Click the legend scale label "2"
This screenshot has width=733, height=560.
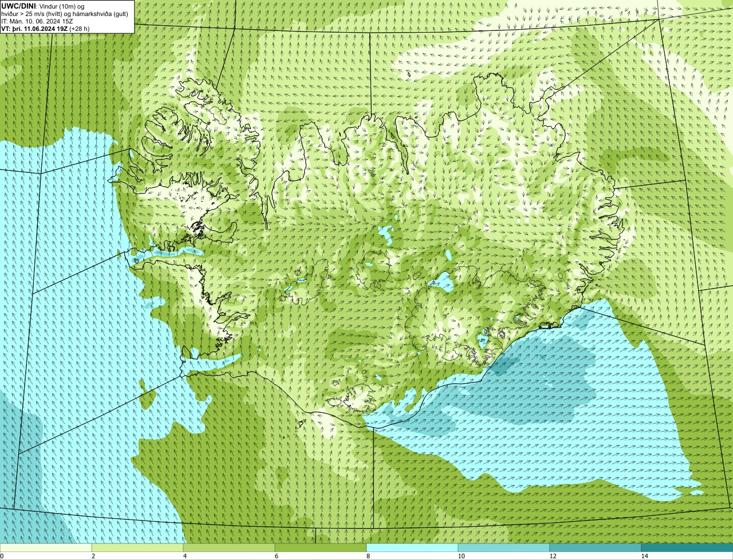pos(93,556)
